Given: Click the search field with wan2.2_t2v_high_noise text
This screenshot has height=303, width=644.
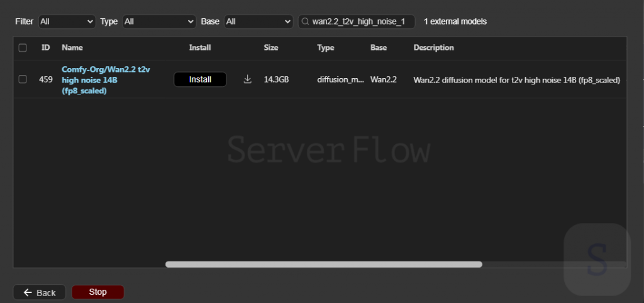Looking at the screenshot, I should 357,21.
